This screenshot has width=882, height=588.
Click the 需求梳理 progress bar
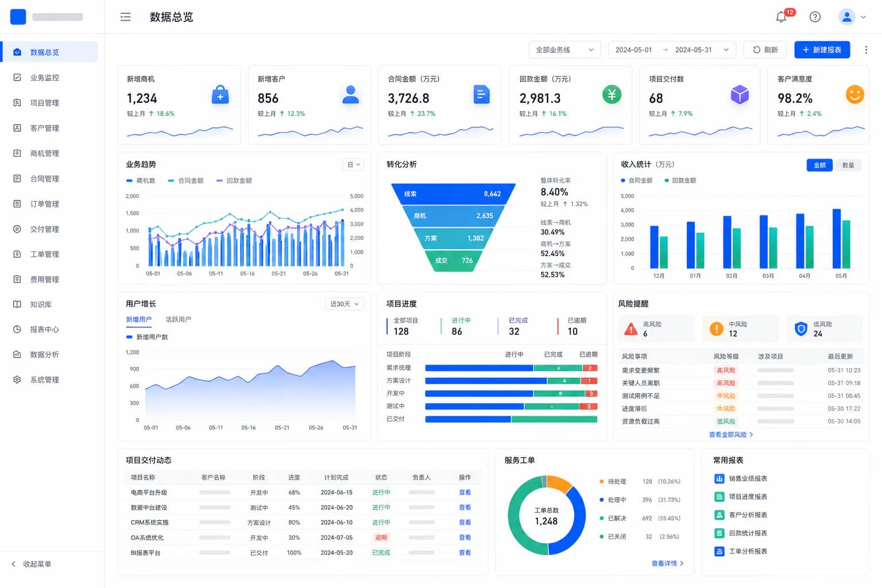pyautogui.click(x=511, y=368)
